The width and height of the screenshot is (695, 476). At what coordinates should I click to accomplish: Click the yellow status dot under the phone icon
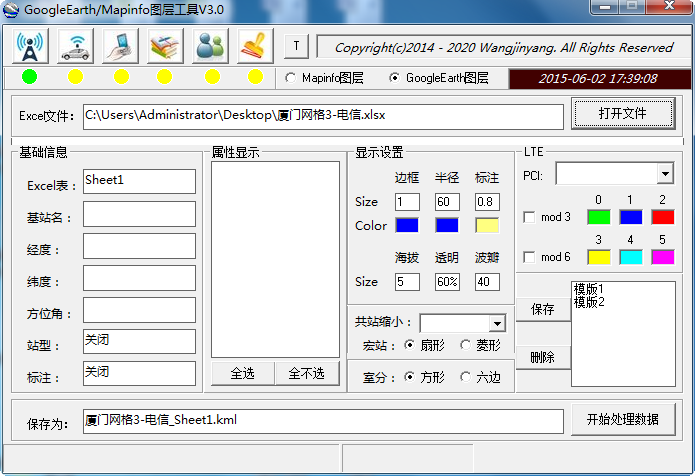[x=121, y=77]
